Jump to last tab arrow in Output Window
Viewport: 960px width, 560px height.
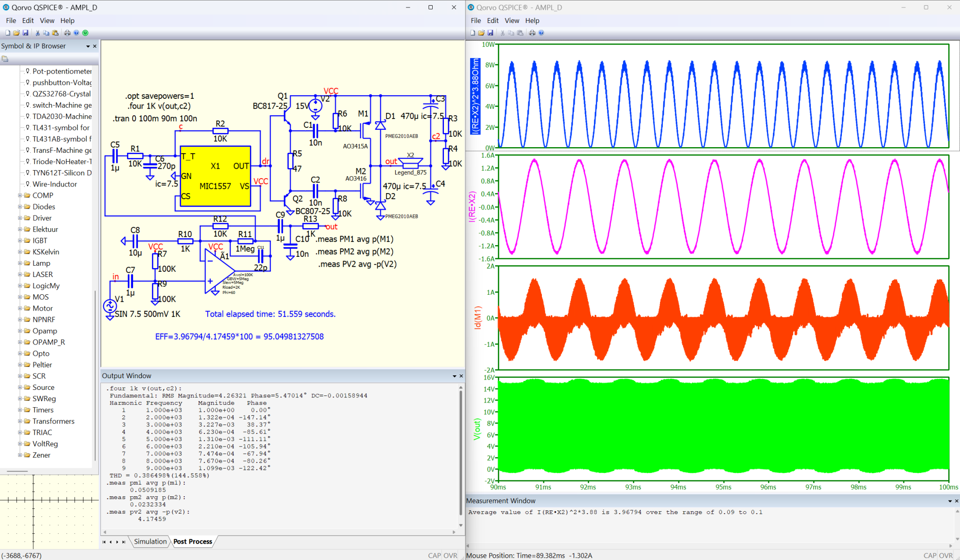124,542
